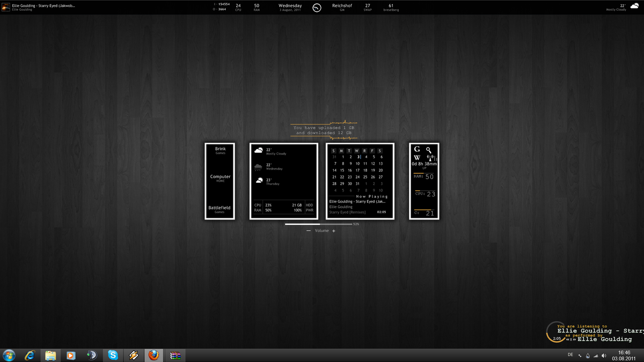644x362 pixels.
Task: Decrease volume with the minus button
Action: point(309,231)
